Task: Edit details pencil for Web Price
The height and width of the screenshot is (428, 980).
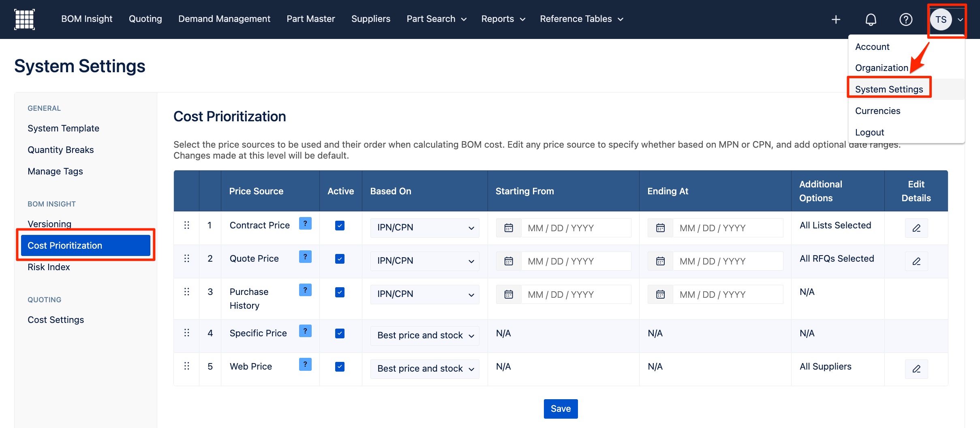Action: point(916,369)
